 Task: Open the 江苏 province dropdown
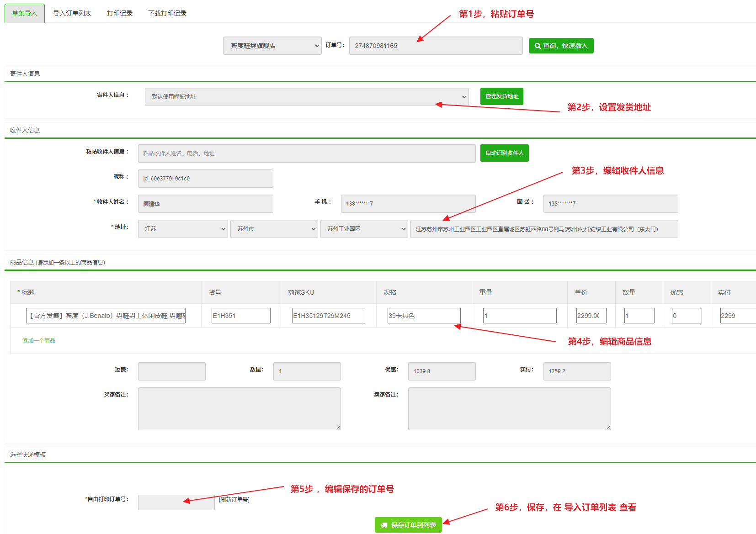(183, 229)
